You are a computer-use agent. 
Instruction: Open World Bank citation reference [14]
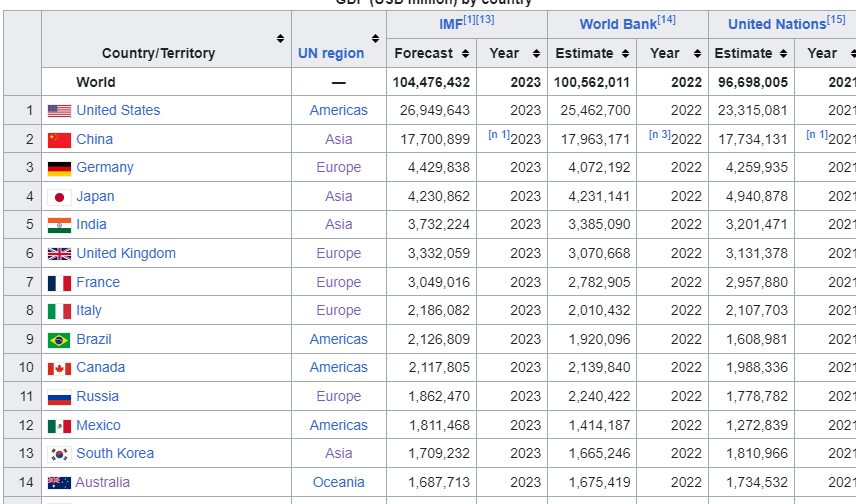666,20
